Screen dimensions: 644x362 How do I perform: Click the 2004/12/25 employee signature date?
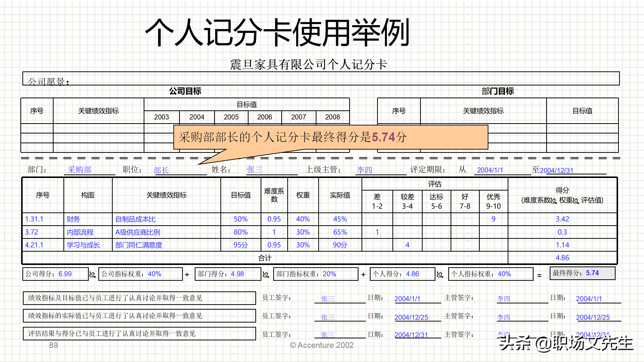pos(411,317)
